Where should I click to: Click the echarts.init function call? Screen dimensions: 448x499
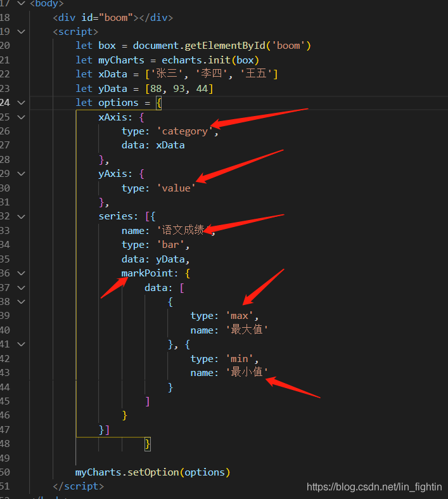click(x=196, y=60)
